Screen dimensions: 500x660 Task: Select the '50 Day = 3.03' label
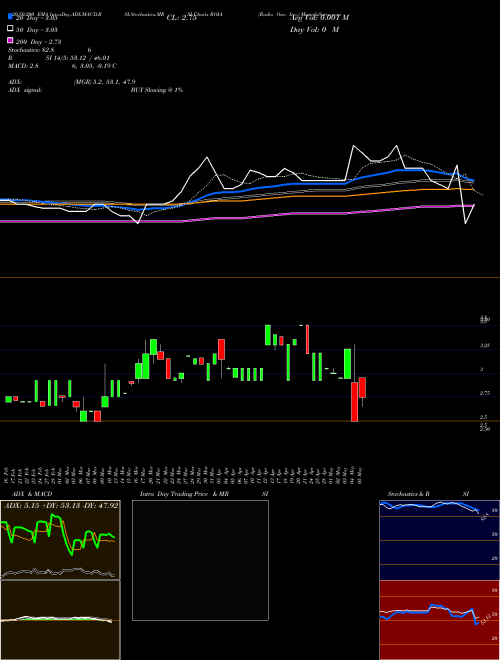click(x=37, y=30)
